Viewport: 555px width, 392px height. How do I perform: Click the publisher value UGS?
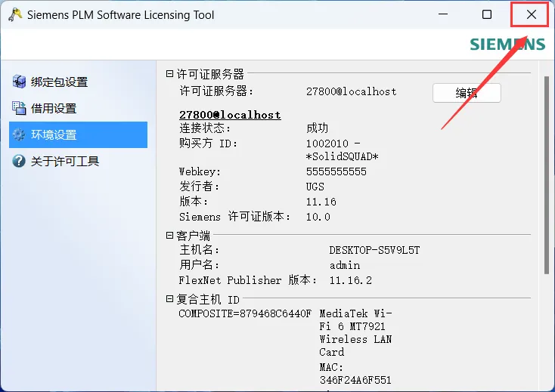[315, 187]
